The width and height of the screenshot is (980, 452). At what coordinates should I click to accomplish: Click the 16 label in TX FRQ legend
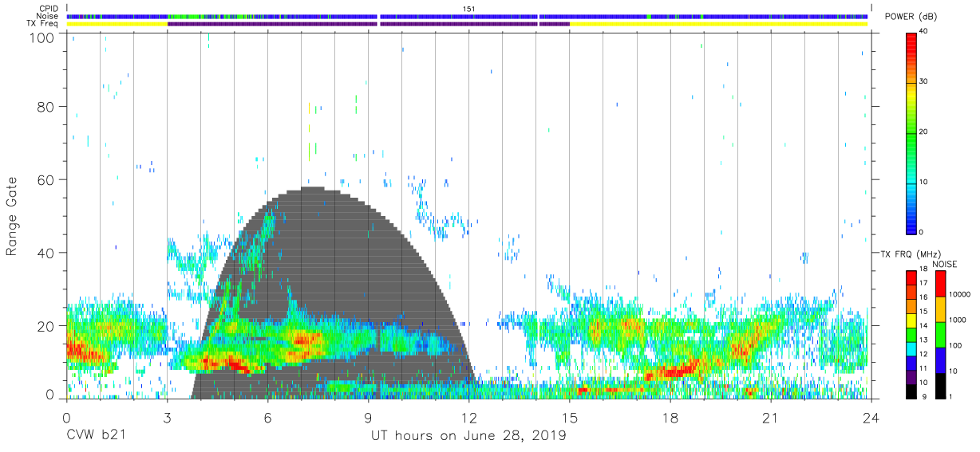click(923, 297)
